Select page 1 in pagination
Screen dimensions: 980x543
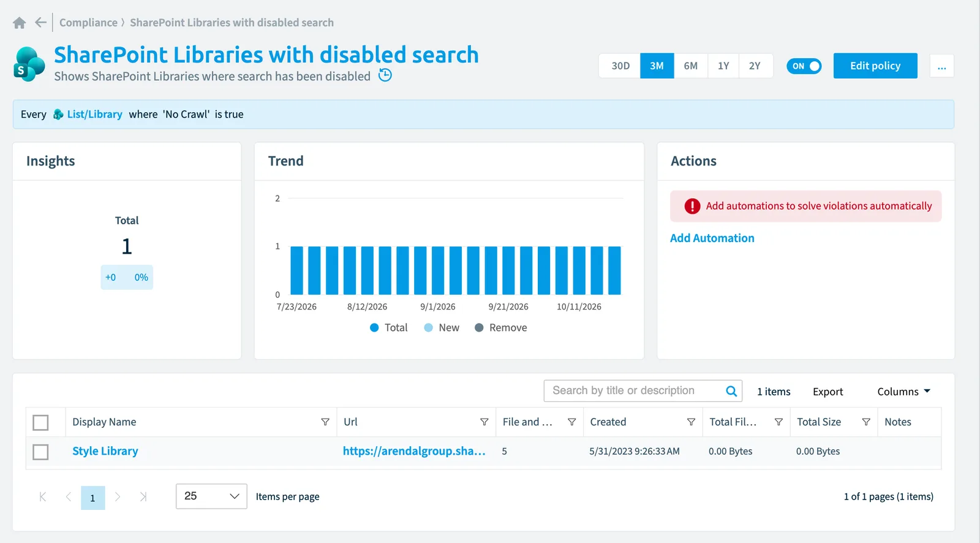(93, 498)
